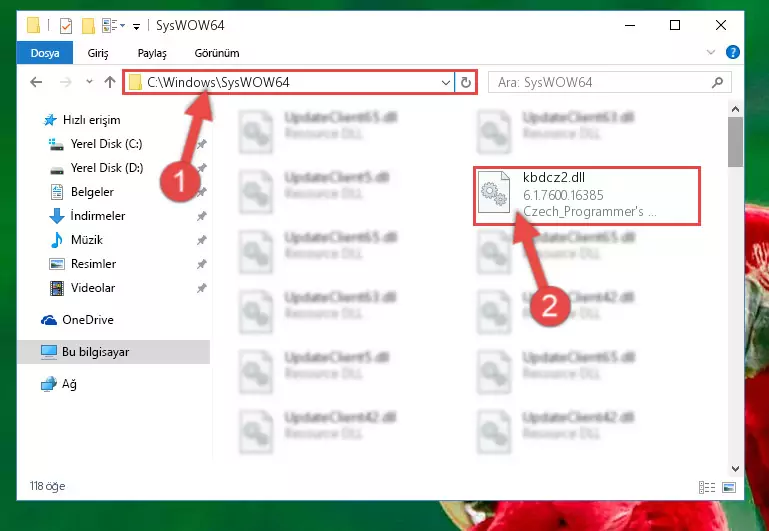The height and width of the screenshot is (531, 769).
Task: Open the blue Help question mark icon
Action: (733, 52)
